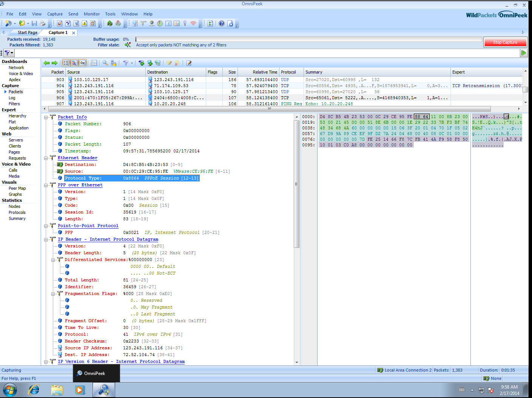Click the sigma summary statistics icon
Viewport: 532px width, 398px height.
point(168,23)
